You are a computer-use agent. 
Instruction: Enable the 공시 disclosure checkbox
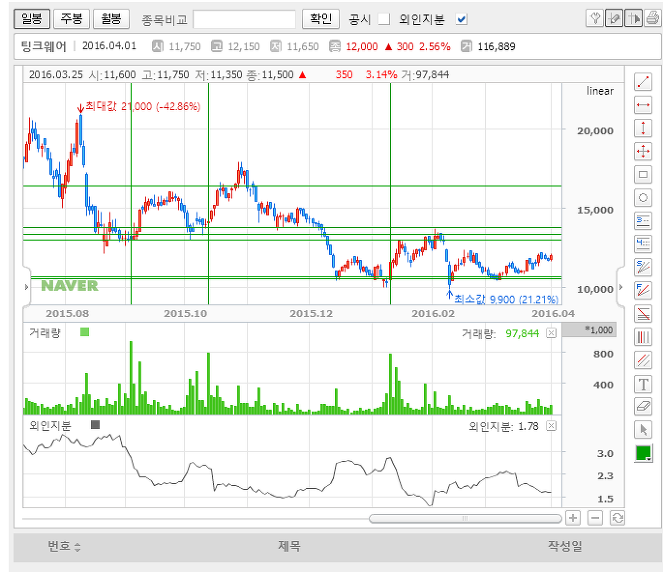click(384, 19)
